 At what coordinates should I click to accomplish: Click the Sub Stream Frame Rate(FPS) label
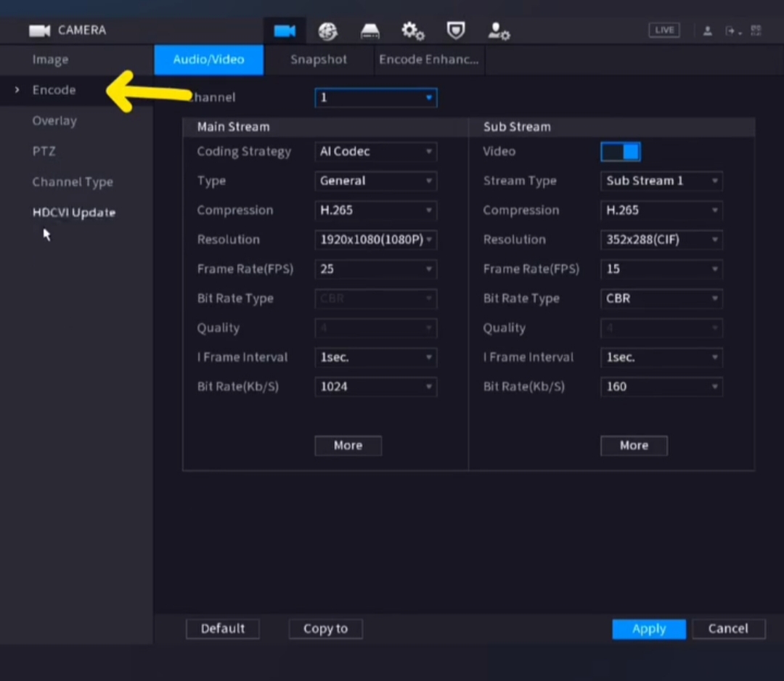[531, 269]
